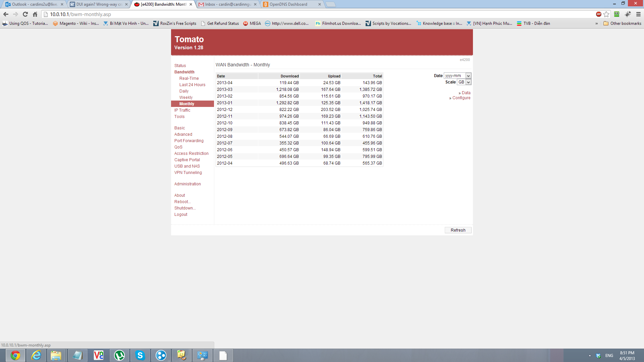This screenshot has height=362, width=644.
Task: Open the Other bookmarks folder
Action: point(622,23)
